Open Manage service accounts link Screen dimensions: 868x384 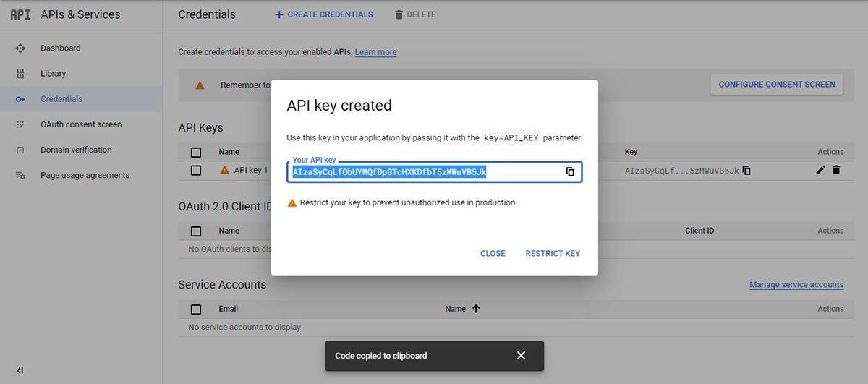click(796, 285)
